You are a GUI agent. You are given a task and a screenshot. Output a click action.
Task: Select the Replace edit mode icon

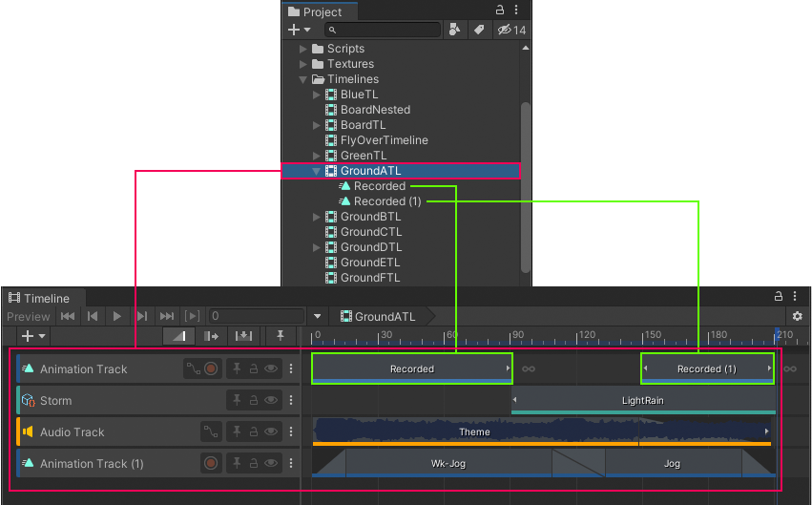243,336
